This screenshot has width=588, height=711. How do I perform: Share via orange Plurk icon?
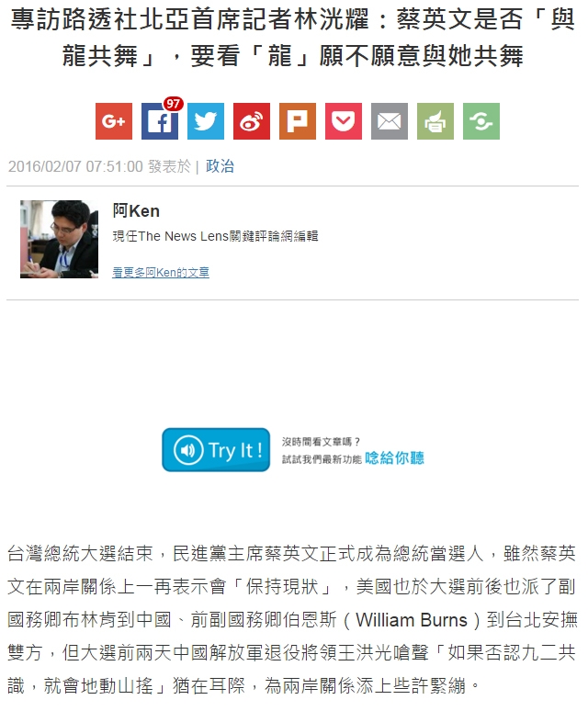coord(298,121)
